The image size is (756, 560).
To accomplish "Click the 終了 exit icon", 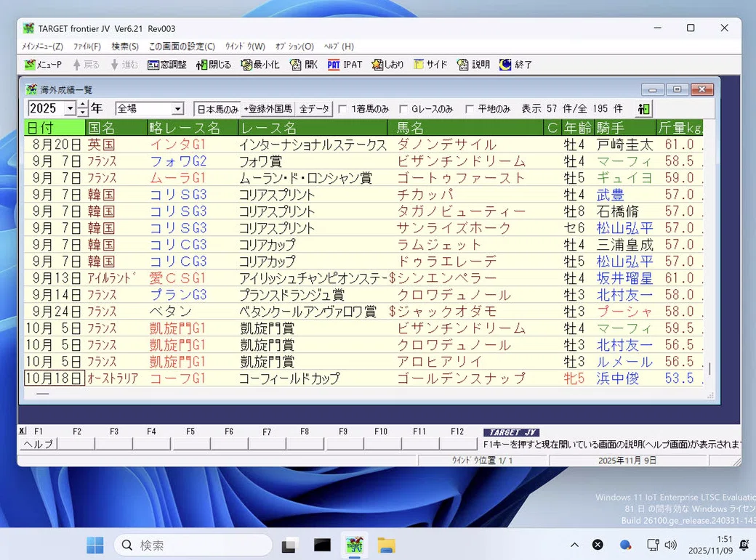I will coord(516,65).
